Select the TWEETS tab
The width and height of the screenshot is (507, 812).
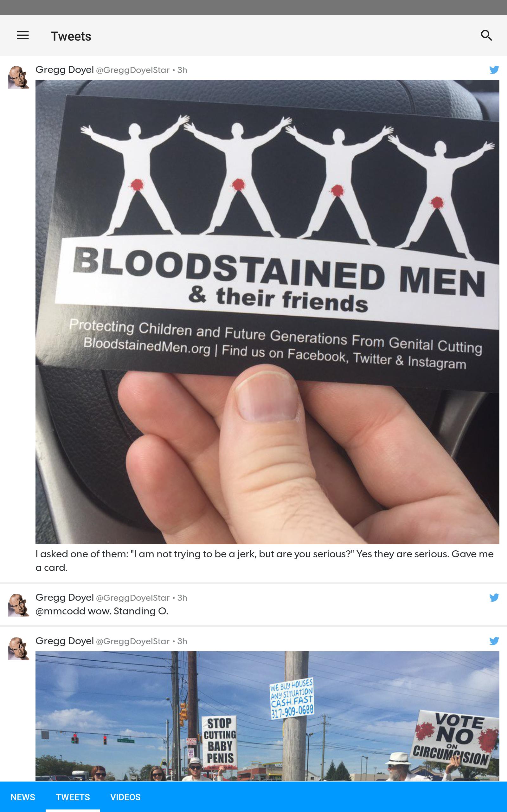point(73,797)
